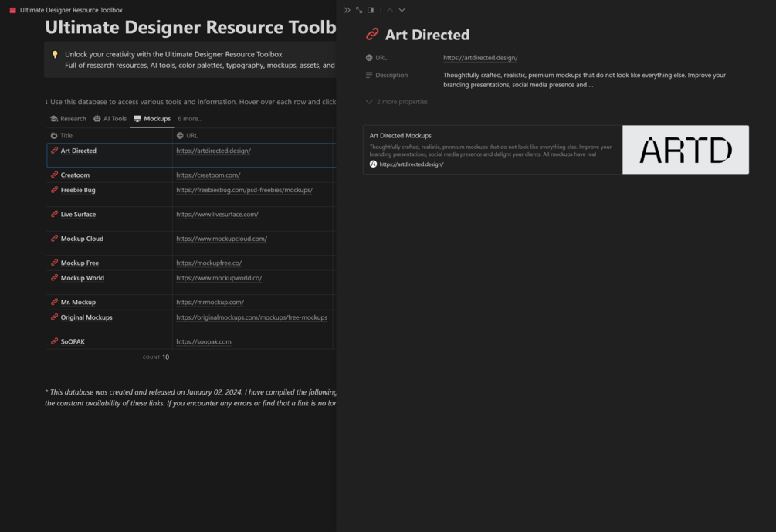Screen dimensions: 776x532
Task: Click the ARTD bookmark thumbnail image
Action: pyautogui.click(x=686, y=150)
